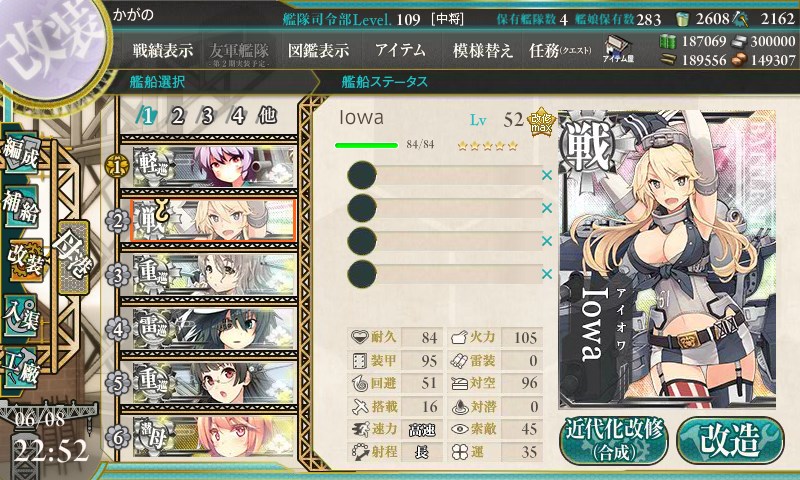Click the 改造 remodel button
This screenshot has height=480, width=800.
tap(730, 441)
